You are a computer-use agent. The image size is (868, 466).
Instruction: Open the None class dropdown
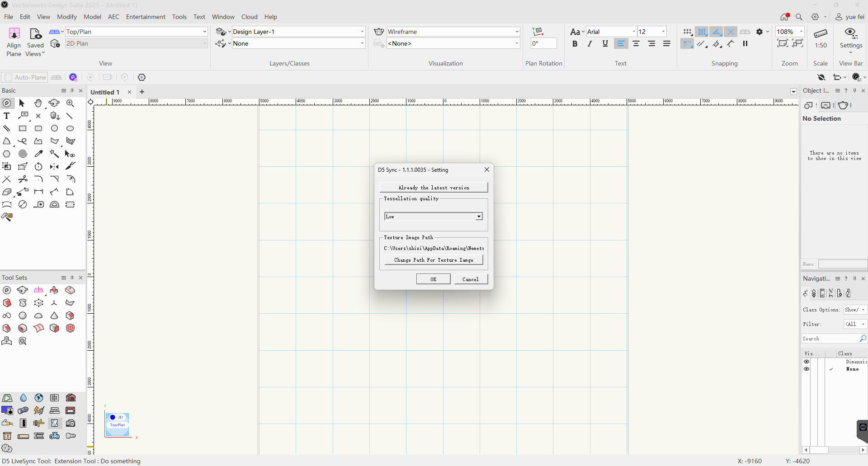pyautogui.click(x=298, y=43)
